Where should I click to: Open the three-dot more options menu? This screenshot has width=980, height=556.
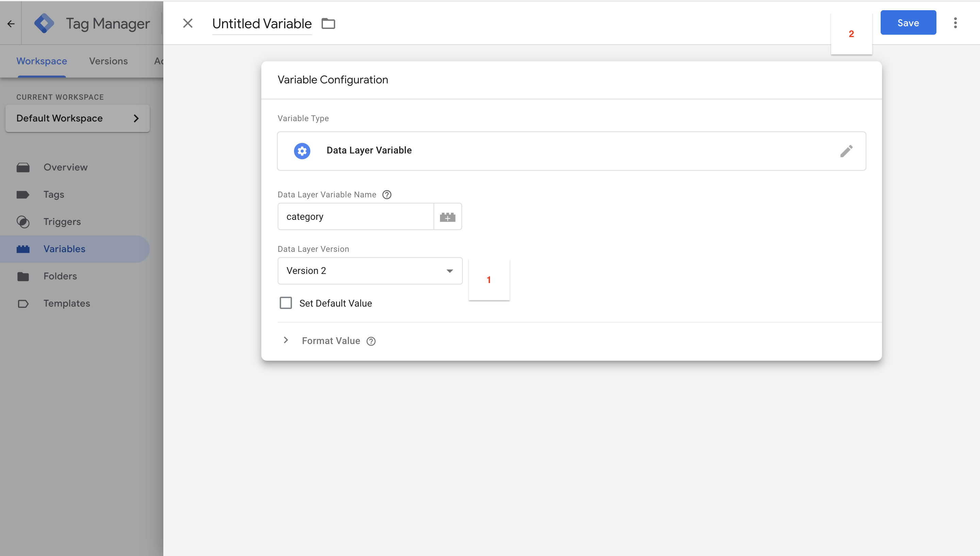pos(955,23)
